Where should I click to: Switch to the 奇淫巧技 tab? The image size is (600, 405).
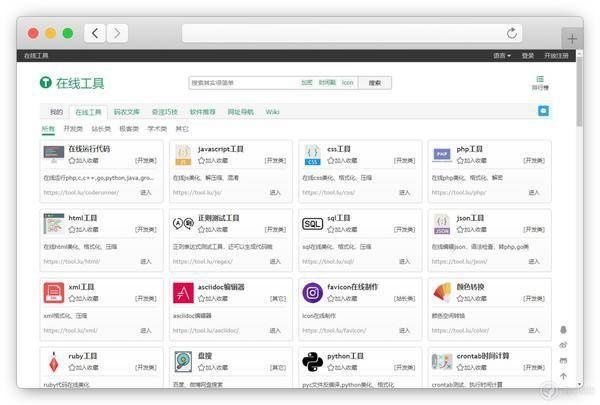coord(165,112)
